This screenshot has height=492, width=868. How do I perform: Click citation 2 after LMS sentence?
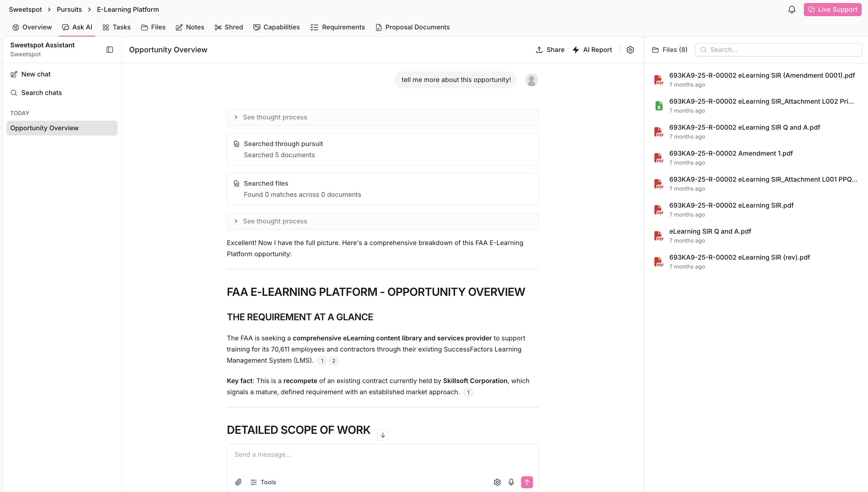tap(334, 361)
